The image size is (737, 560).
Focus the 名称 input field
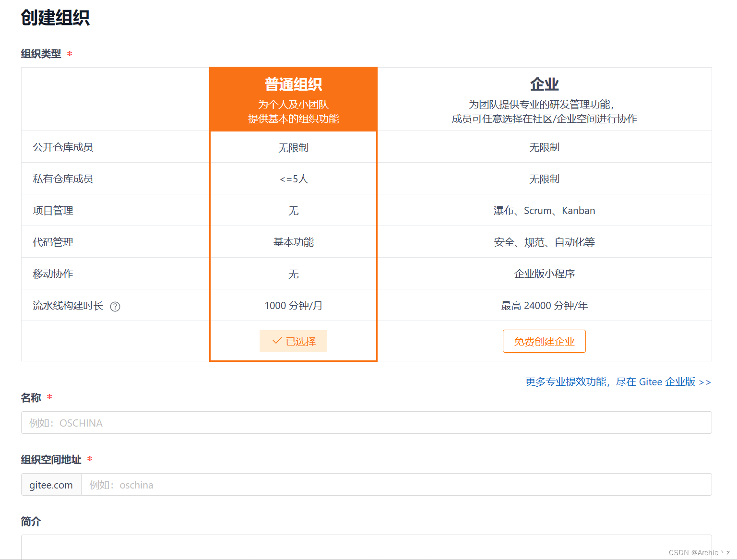click(x=366, y=423)
